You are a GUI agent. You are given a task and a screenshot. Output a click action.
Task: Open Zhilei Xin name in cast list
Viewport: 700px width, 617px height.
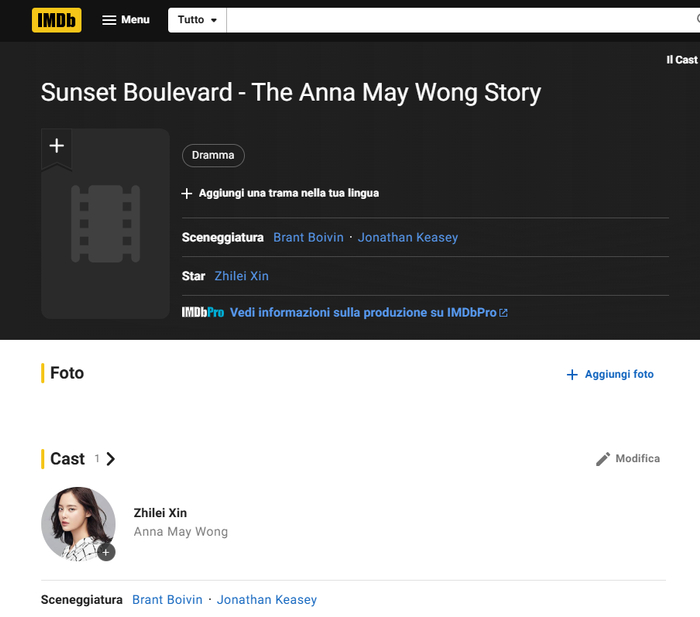[x=160, y=513]
